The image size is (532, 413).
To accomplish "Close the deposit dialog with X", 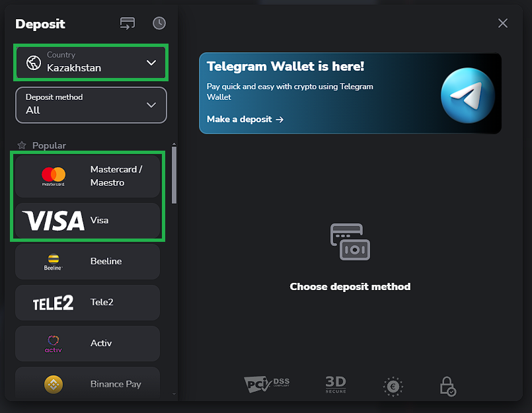I will tap(503, 23).
